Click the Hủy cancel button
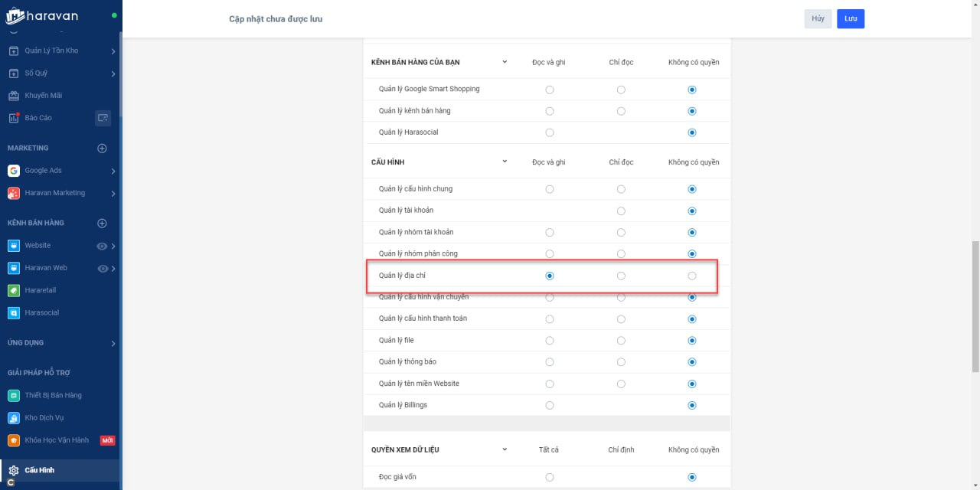 (x=818, y=18)
